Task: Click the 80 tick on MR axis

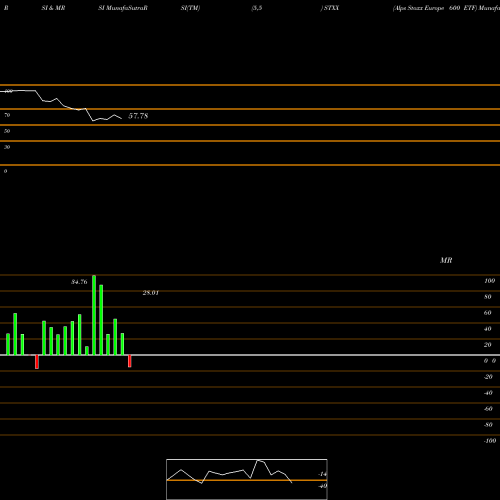Action: [488, 297]
